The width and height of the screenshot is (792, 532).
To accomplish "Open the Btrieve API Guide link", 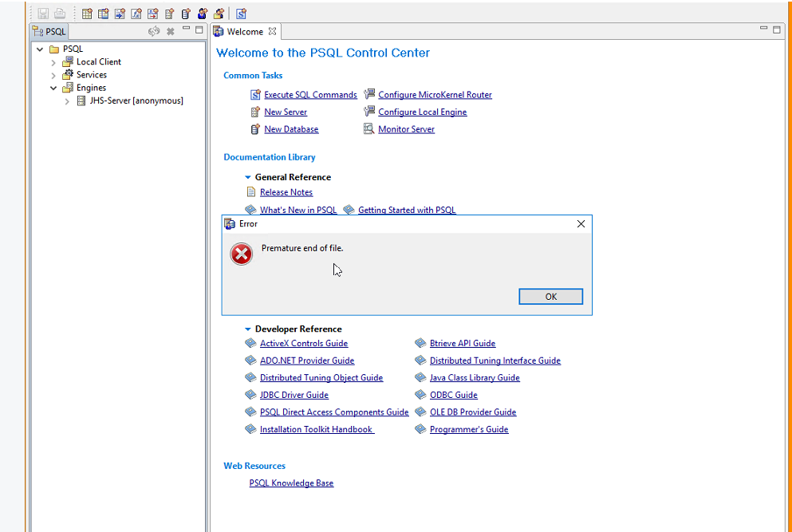I will click(462, 343).
